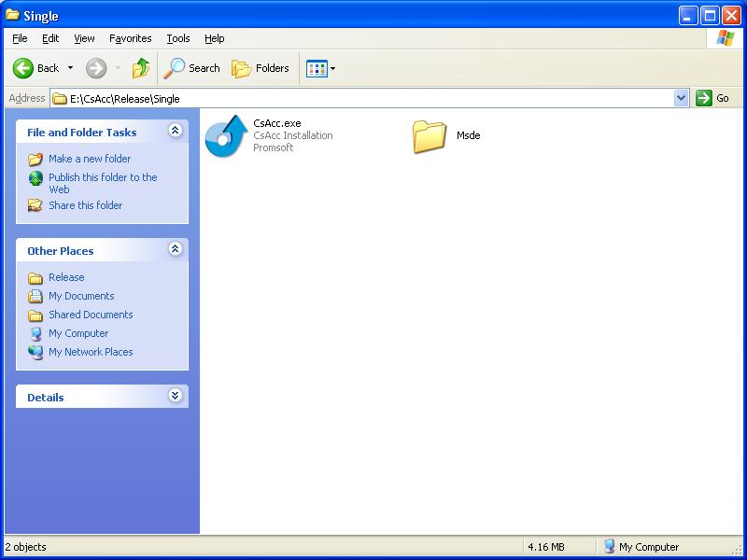Click the Windows flag logo

click(x=726, y=38)
